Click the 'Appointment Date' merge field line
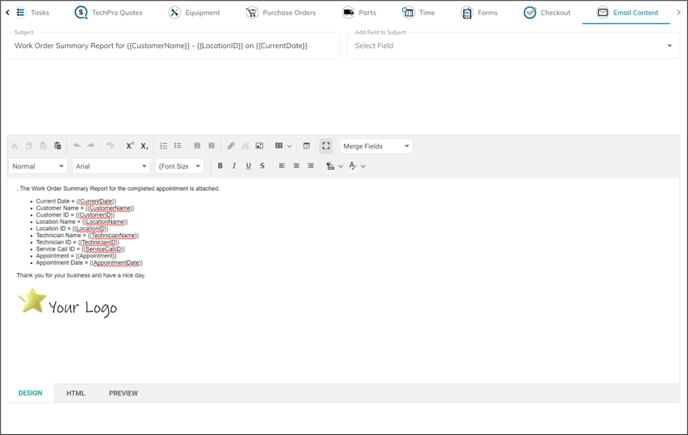The height and width of the screenshot is (435, 688). pos(89,262)
